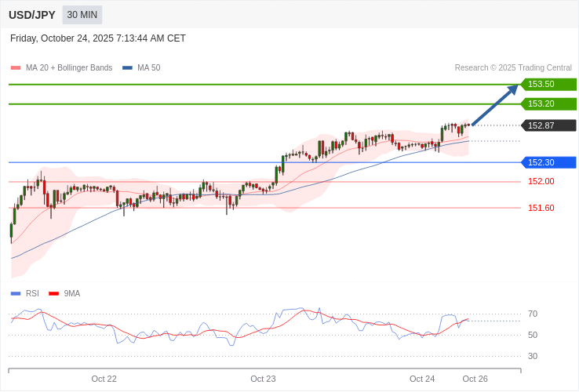Click the chart timestamp text
This screenshot has height=392, width=579.
click(98, 38)
